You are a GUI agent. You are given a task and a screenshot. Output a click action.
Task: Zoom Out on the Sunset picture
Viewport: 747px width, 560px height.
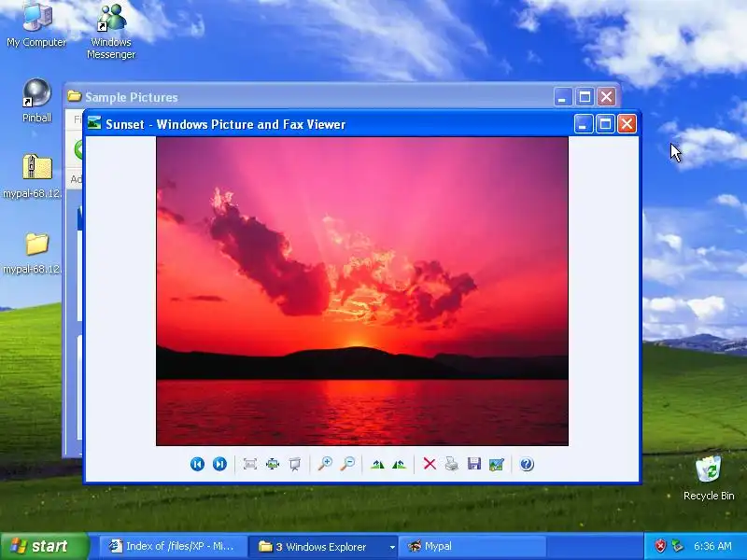(347, 464)
